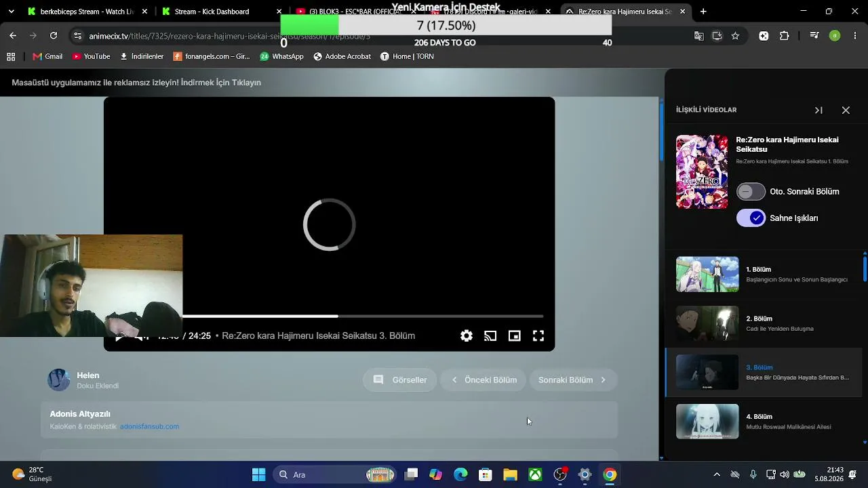This screenshot has width=868, height=488.
Task: Click the taskbar Ara search box
Action: 334,474
